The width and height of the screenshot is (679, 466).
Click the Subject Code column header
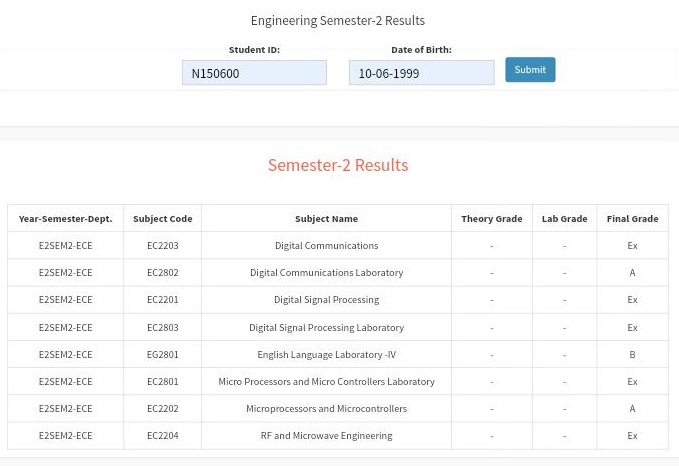click(x=162, y=218)
